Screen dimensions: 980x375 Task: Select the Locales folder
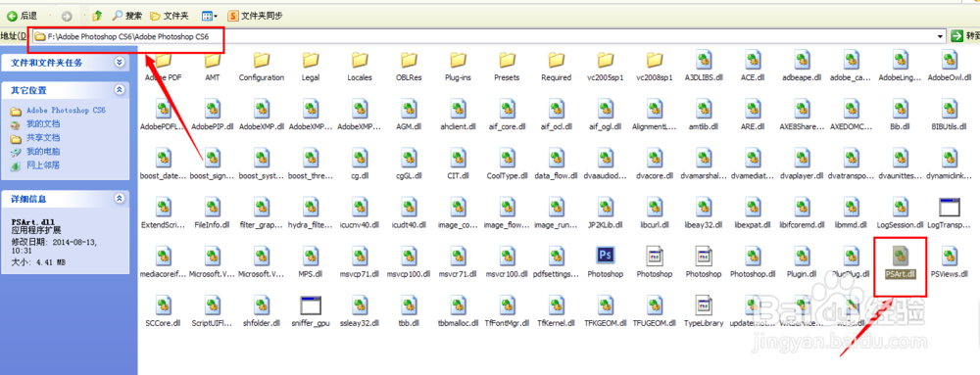360,67
